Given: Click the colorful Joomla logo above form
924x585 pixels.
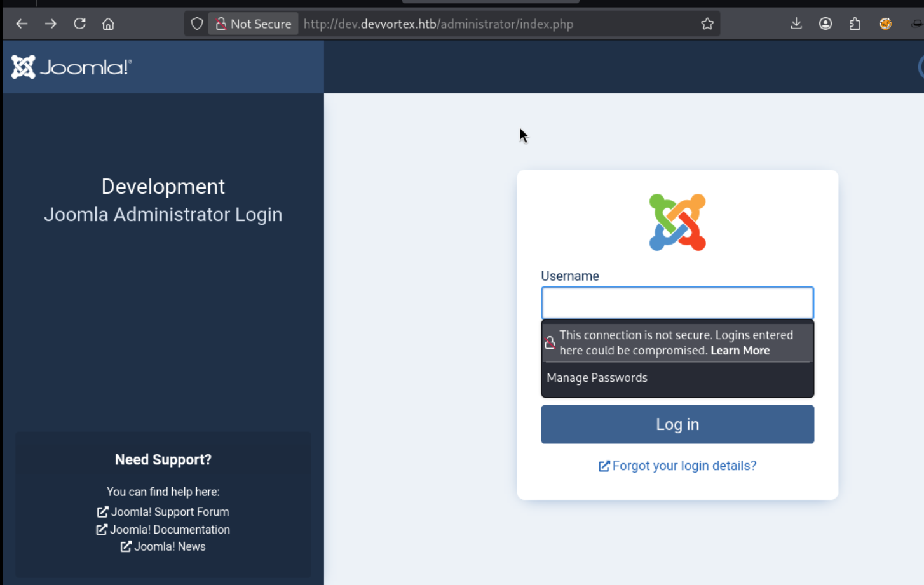Looking at the screenshot, I should pyautogui.click(x=677, y=222).
